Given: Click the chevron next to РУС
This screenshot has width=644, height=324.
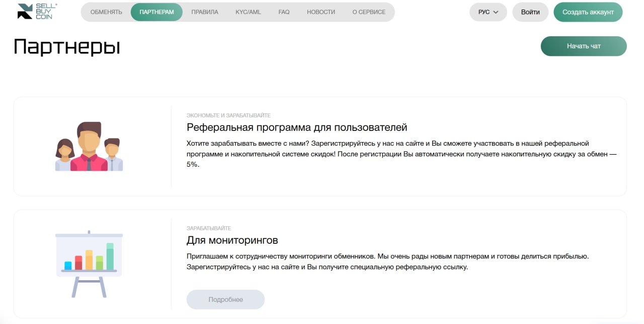Looking at the screenshot, I should point(496,12).
